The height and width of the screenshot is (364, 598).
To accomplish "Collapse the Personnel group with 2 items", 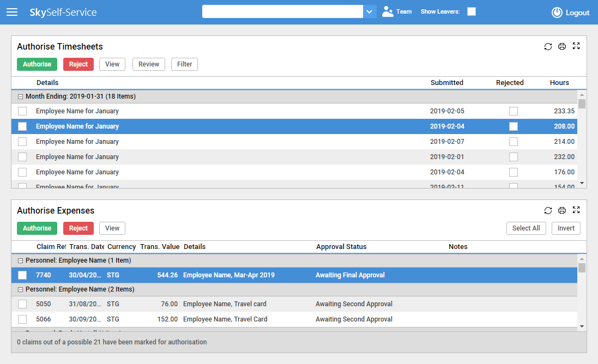I will click(x=20, y=289).
